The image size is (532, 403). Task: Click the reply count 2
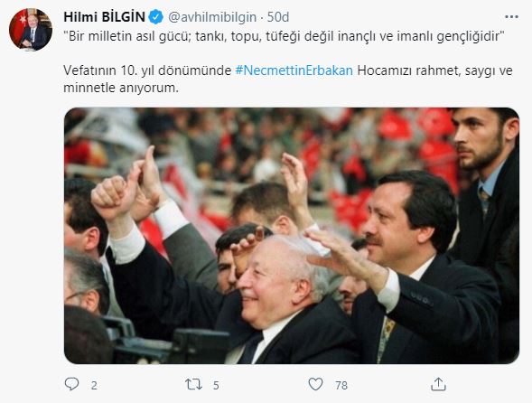(94, 385)
